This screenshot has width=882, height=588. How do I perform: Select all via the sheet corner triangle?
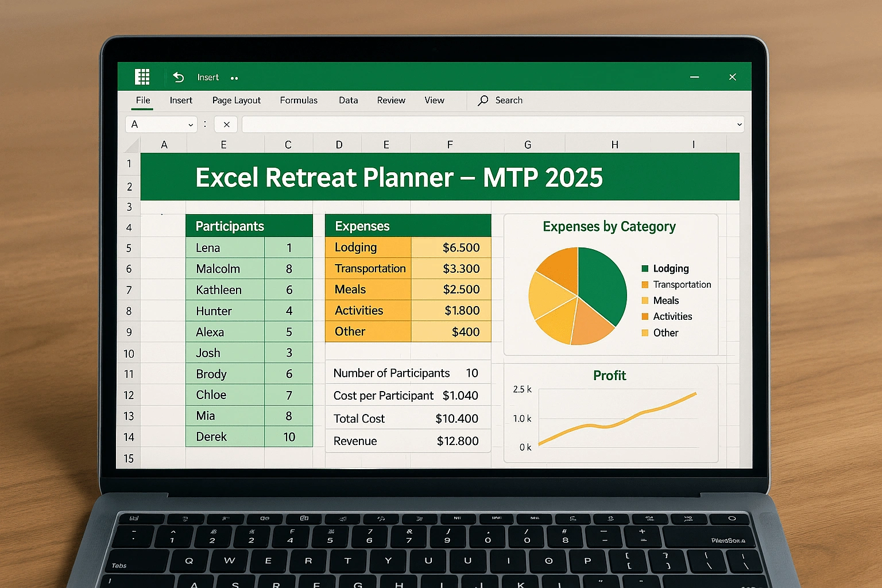tap(132, 145)
